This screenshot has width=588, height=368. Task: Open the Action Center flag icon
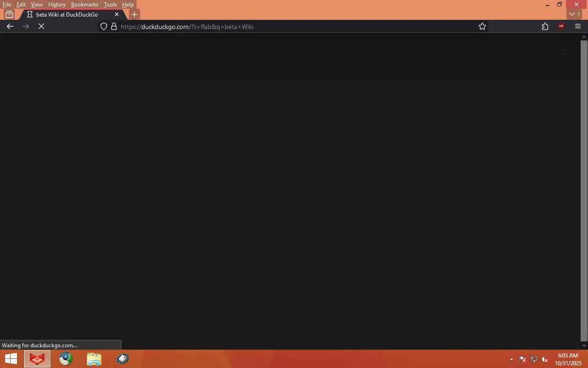coord(523,360)
